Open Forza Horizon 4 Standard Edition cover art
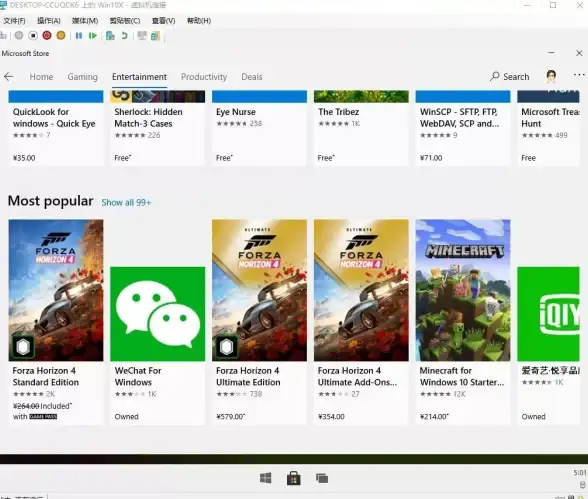Image resolution: width=588 pixels, height=499 pixels. click(56, 291)
